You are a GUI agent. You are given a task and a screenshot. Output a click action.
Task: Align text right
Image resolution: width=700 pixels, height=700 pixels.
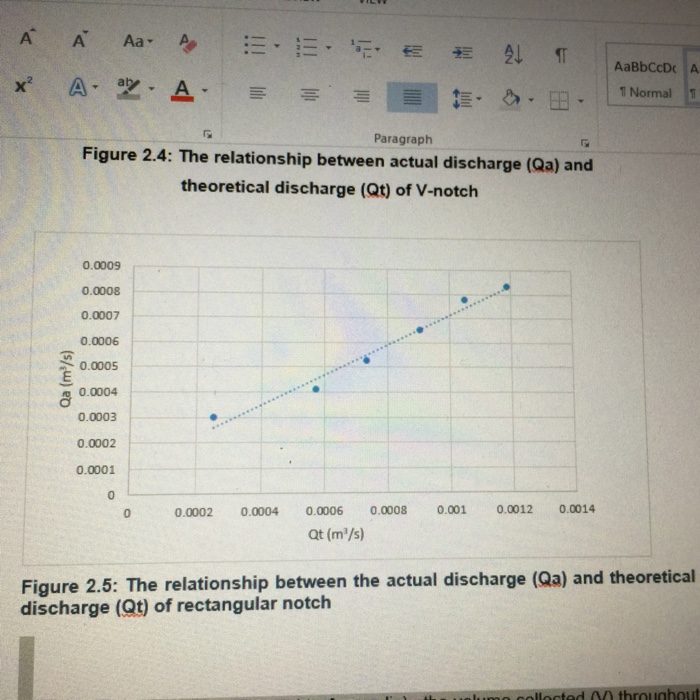click(362, 96)
